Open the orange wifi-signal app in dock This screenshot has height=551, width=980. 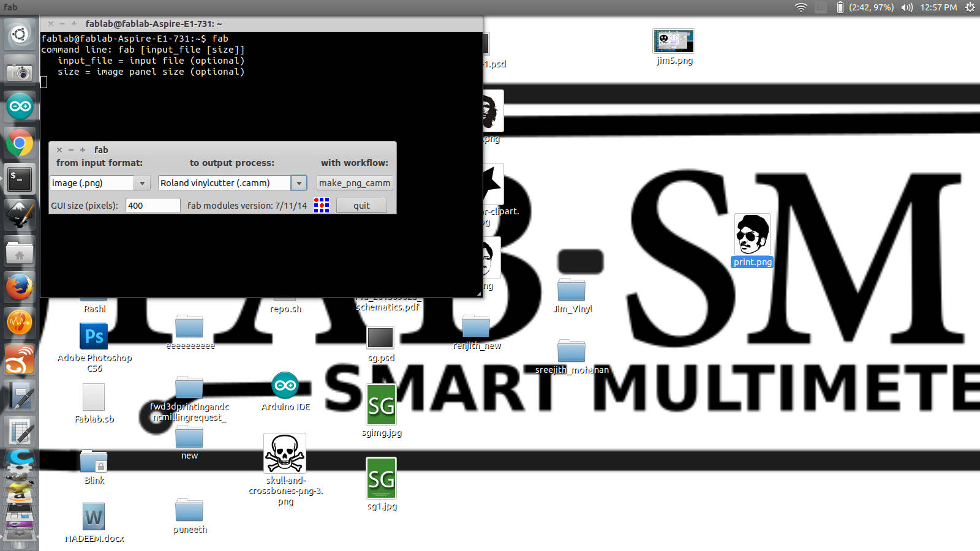click(20, 359)
